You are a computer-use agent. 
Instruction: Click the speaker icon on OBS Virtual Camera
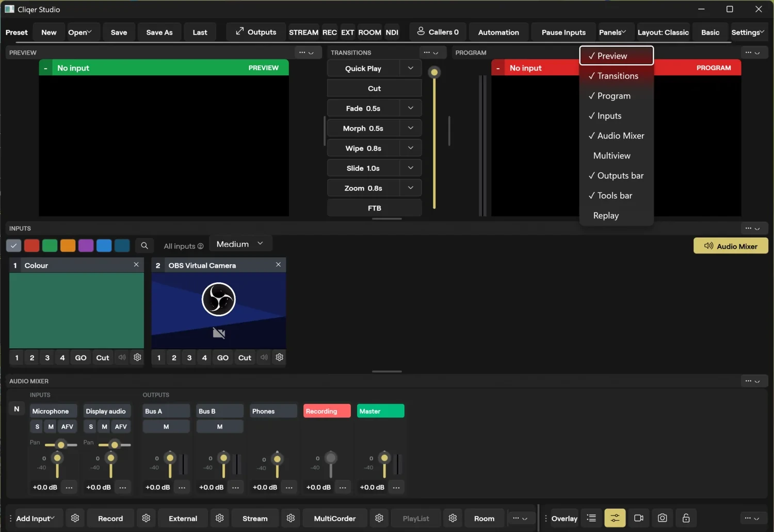click(x=264, y=357)
